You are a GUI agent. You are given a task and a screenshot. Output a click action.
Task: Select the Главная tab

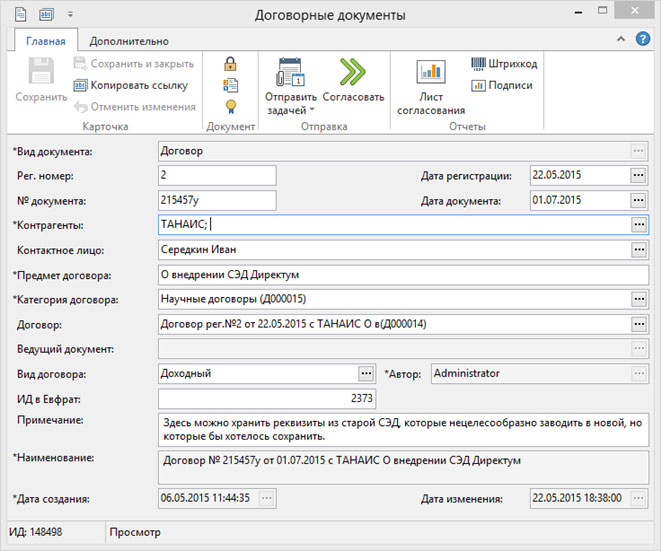[x=46, y=41]
